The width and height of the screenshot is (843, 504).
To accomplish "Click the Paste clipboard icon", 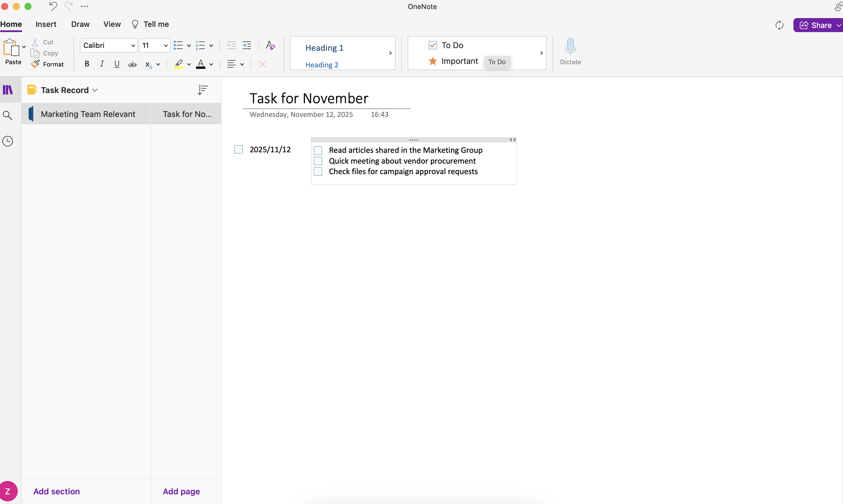I will (11, 47).
